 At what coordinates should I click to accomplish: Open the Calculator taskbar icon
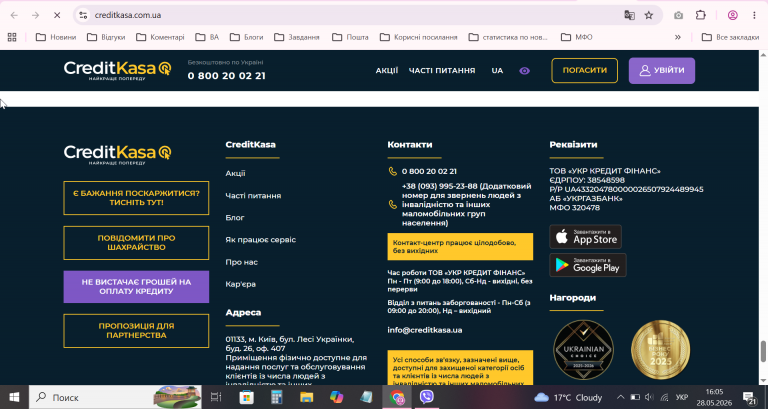pyautogui.click(x=277, y=397)
